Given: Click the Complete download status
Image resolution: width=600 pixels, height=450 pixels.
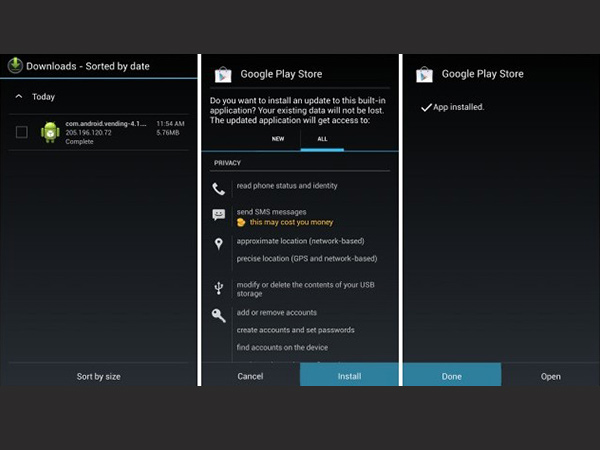Looking at the screenshot, I should click(79, 142).
